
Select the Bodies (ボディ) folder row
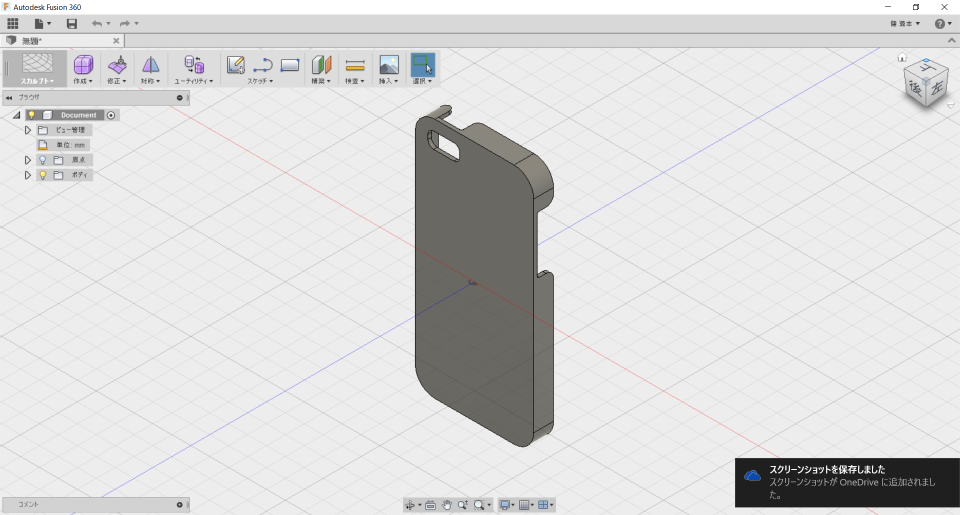(x=64, y=175)
